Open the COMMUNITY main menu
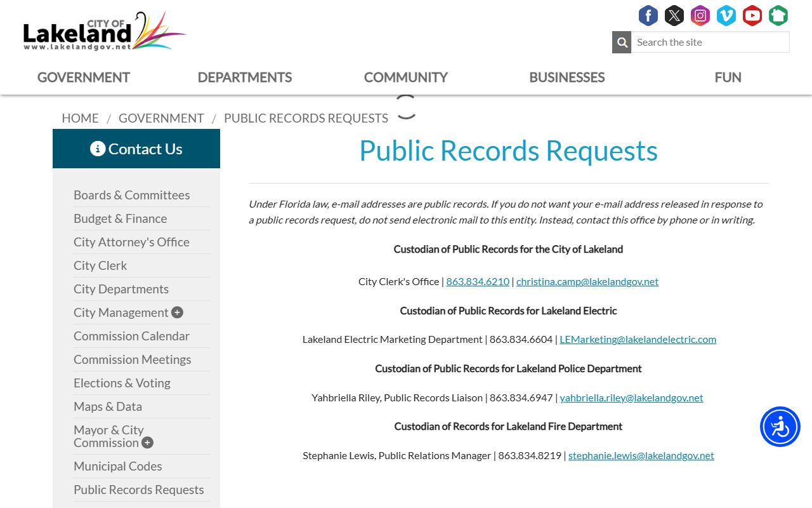The width and height of the screenshot is (812, 508). click(x=406, y=77)
